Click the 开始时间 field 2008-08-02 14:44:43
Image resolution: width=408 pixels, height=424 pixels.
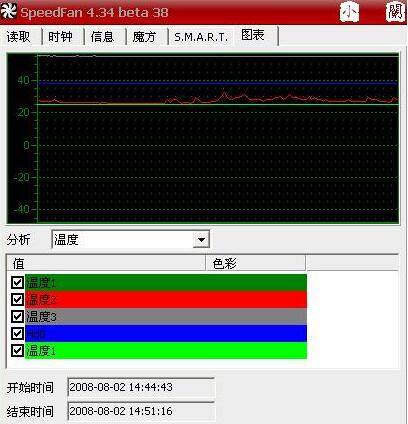click(x=141, y=387)
